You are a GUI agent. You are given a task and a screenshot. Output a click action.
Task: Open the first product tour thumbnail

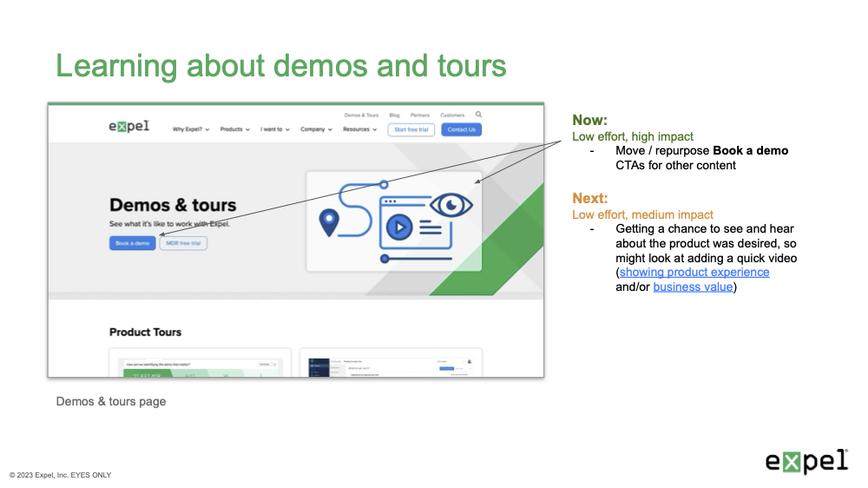pyautogui.click(x=200, y=363)
